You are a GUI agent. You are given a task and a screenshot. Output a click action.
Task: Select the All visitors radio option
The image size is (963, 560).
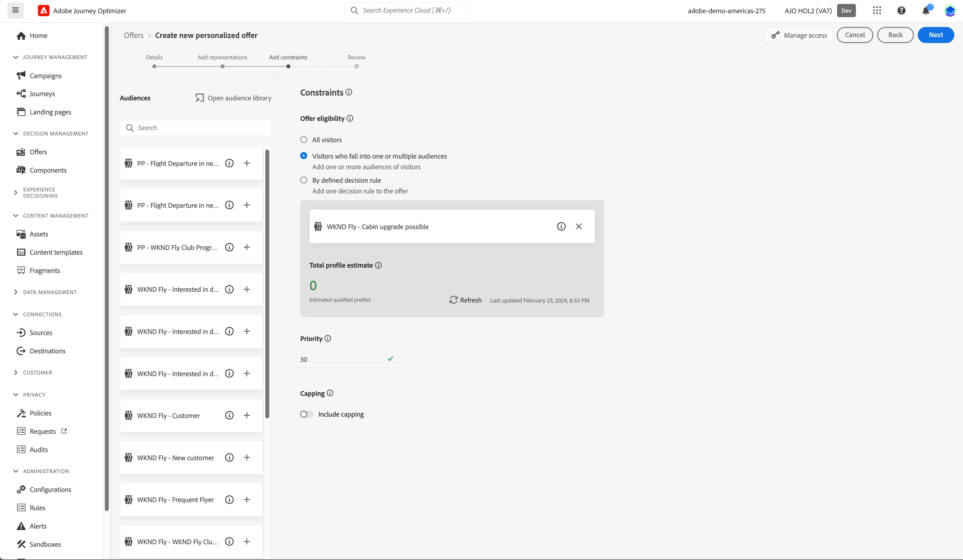point(304,139)
